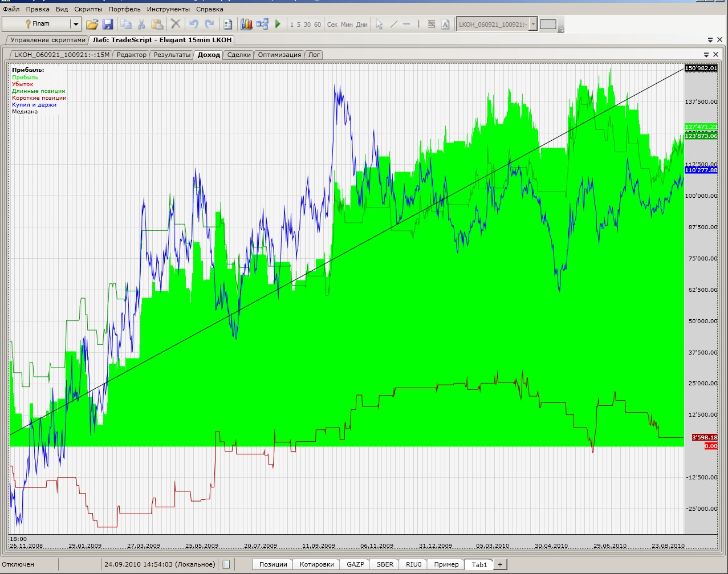Select the arrow cursor tool
This screenshot has width=728, height=574.
[379, 24]
